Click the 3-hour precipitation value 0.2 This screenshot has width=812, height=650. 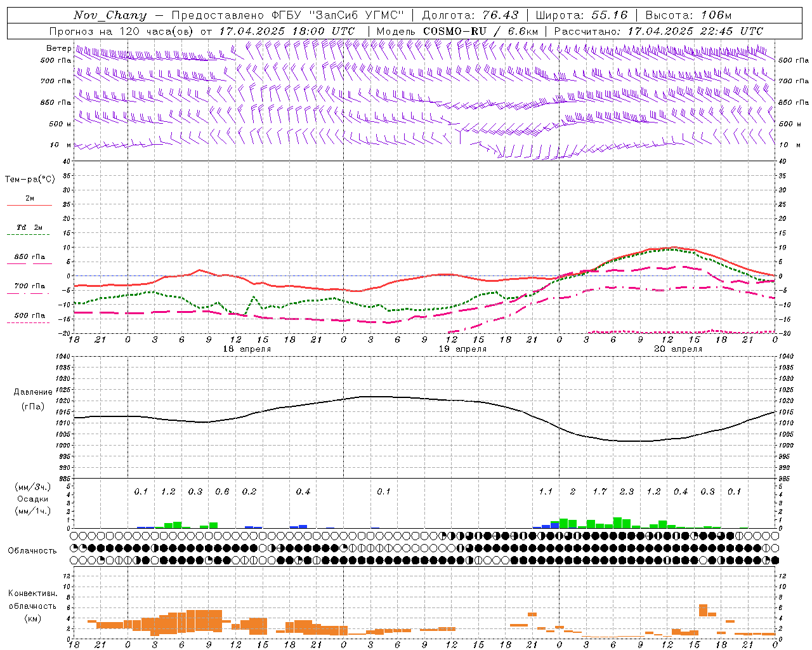coord(249,492)
